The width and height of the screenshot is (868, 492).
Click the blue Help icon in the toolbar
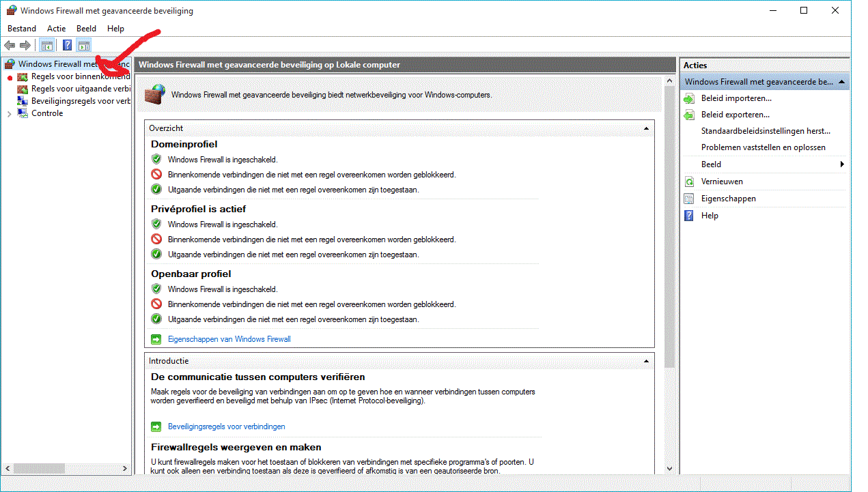pyautogui.click(x=67, y=46)
